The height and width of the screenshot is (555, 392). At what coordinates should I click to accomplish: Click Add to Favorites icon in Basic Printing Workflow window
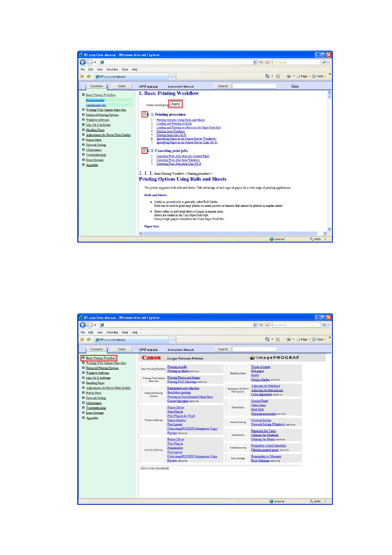coord(88,76)
